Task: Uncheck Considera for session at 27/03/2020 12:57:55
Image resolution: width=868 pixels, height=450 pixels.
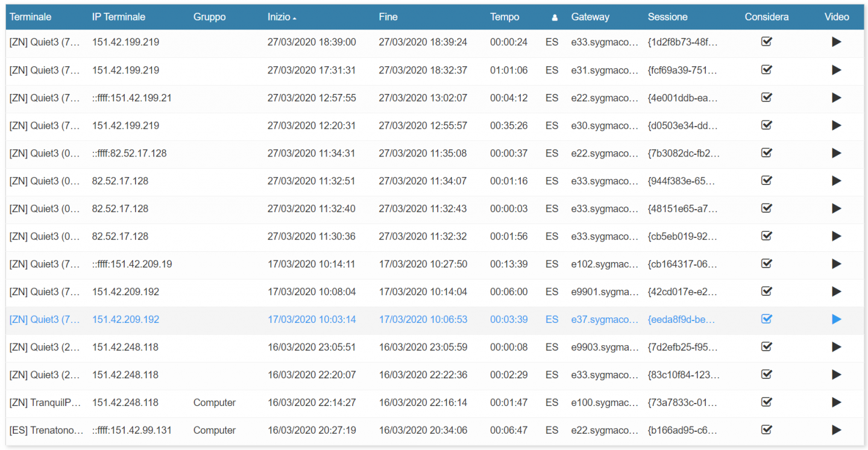Action: tap(766, 98)
